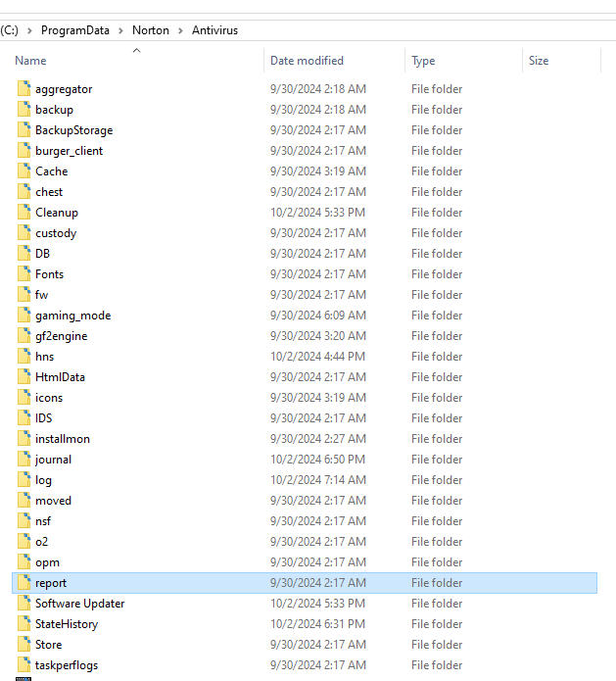Select the installmon folder icon
The width and height of the screenshot is (616, 681).
coord(24,438)
